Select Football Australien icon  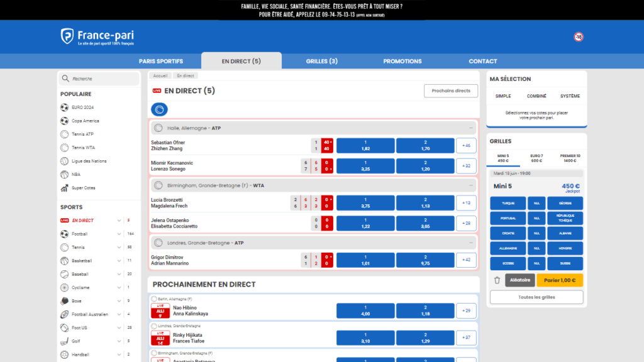(x=65, y=314)
